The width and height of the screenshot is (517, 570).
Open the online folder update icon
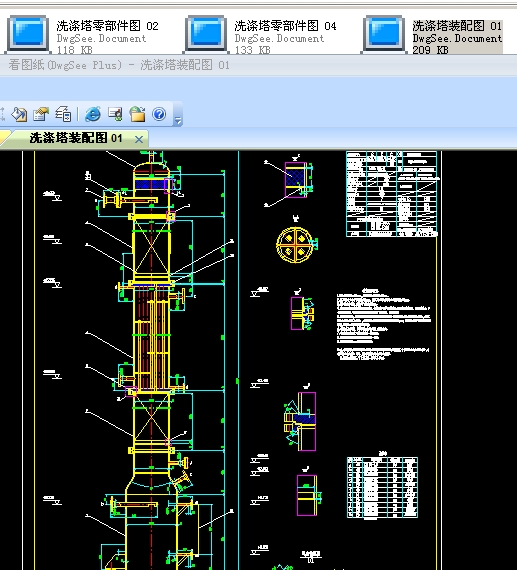[137, 114]
